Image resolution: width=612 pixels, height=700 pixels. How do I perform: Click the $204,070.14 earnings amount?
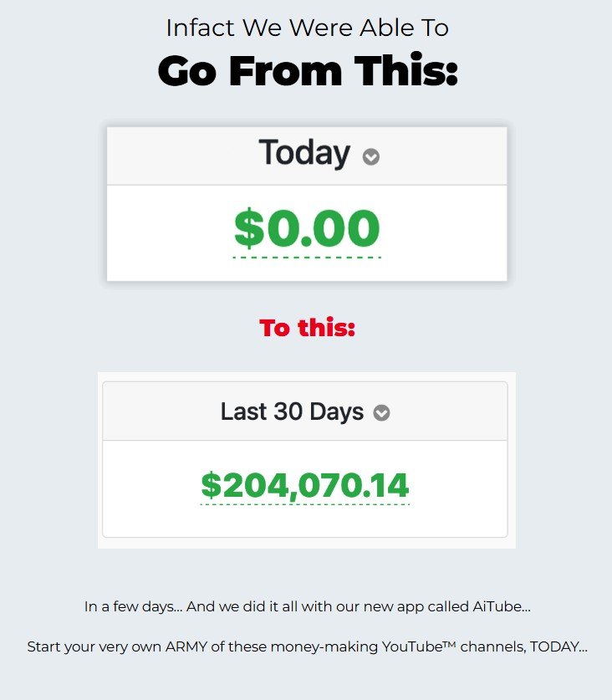(x=304, y=485)
